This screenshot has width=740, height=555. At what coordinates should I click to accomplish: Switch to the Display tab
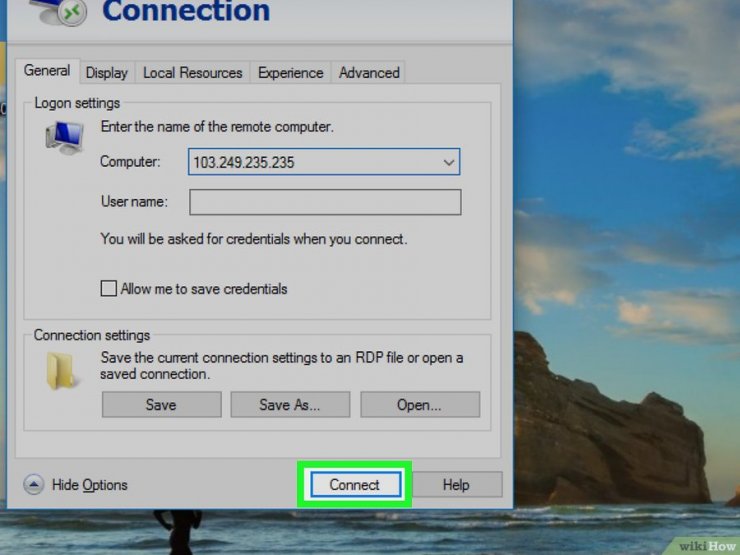106,73
